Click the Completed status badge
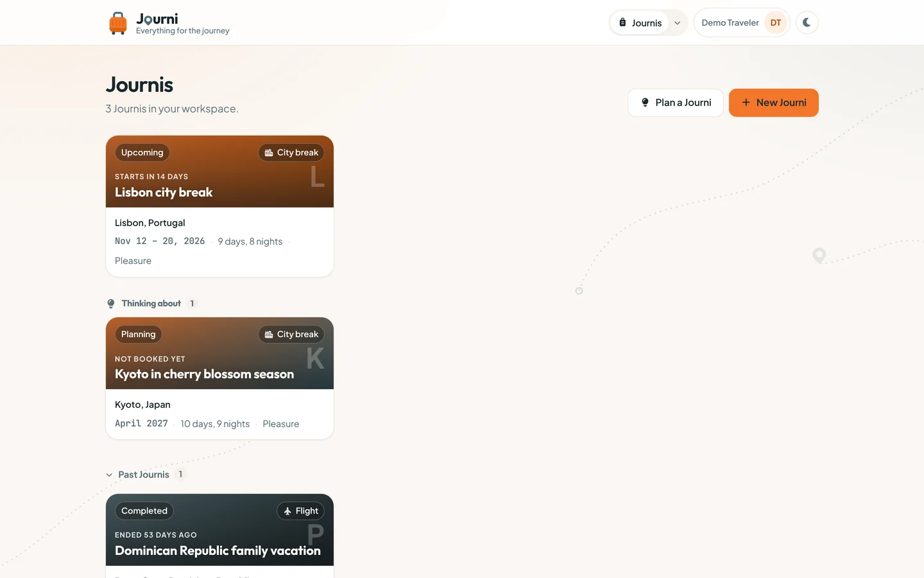 (144, 511)
